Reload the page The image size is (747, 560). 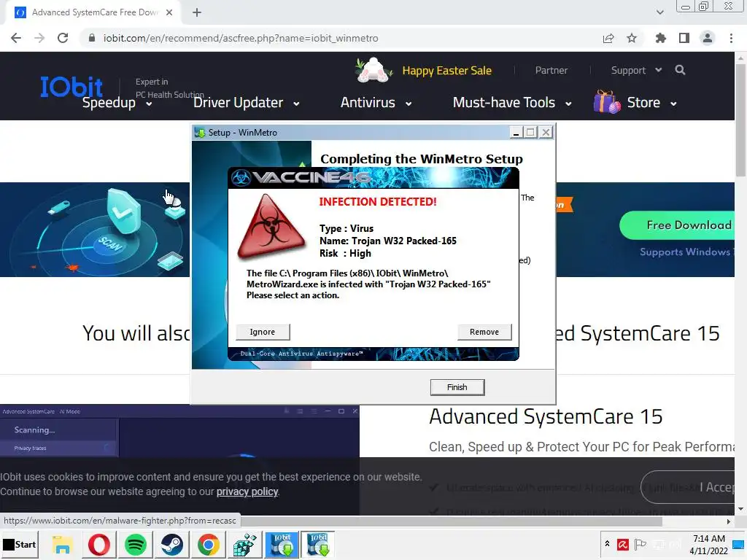[x=63, y=38]
